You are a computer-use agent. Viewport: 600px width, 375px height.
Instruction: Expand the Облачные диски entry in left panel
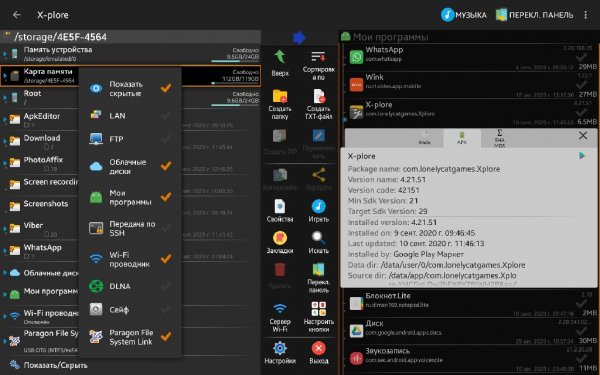coord(4,273)
